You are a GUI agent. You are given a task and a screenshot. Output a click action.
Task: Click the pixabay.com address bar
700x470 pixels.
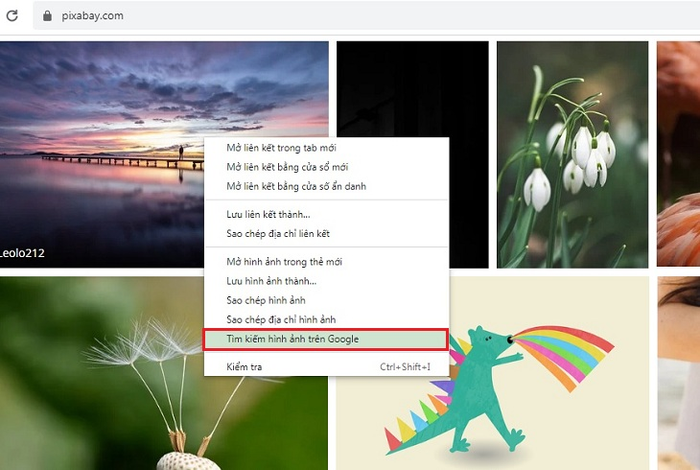pyautogui.click(x=367, y=16)
